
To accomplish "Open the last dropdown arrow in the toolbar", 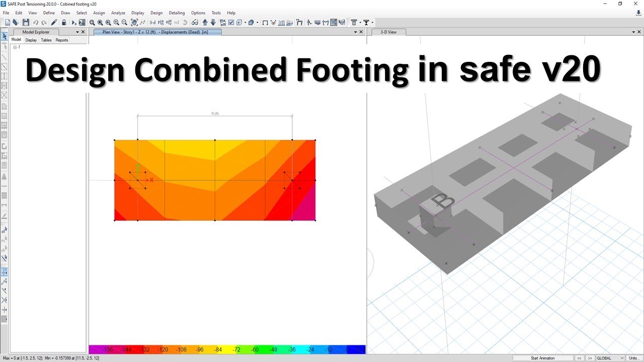I will click(x=372, y=22).
